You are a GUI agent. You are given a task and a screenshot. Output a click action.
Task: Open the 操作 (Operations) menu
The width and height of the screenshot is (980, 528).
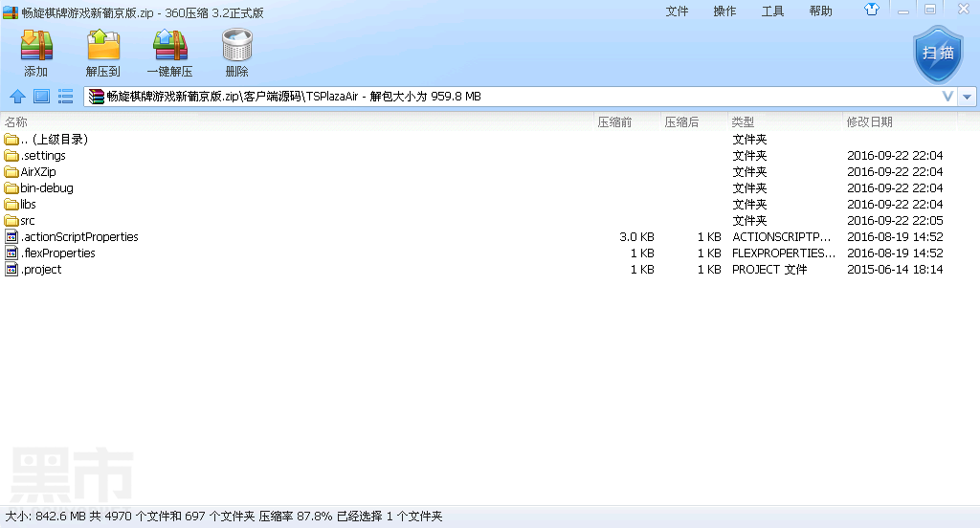pyautogui.click(x=725, y=11)
